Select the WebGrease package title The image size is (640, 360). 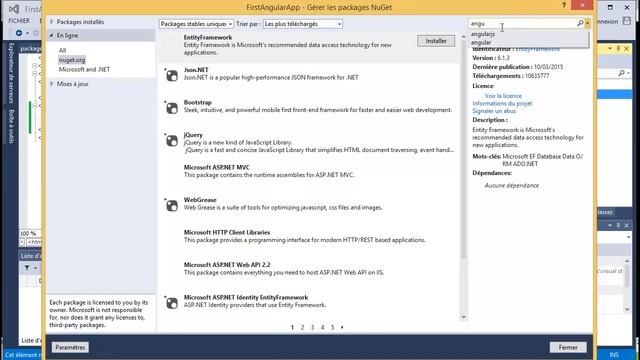200,200
